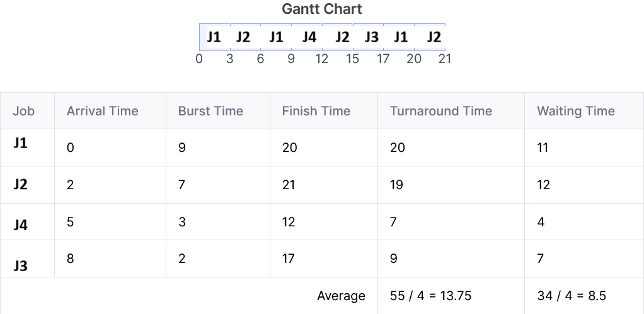Click the J3 segment in the Gantt chart
This screenshot has height=314, width=644.
pos(369,37)
